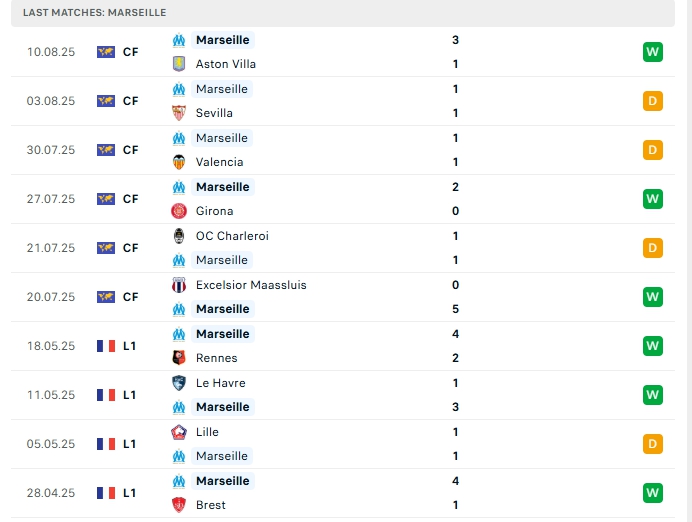Open the Girona team link
The image size is (692, 522).
(x=214, y=211)
